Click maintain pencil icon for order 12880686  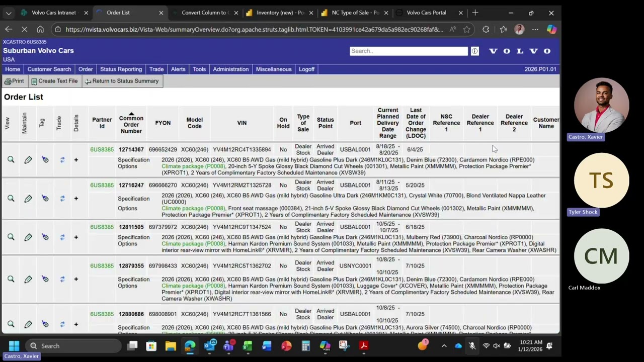(28, 324)
